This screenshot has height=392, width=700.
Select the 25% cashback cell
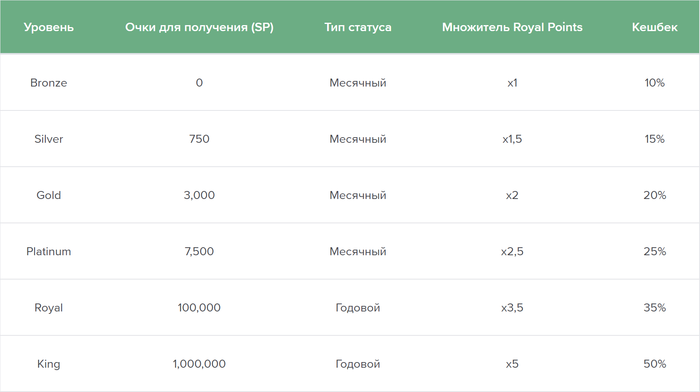click(x=654, y=251)
